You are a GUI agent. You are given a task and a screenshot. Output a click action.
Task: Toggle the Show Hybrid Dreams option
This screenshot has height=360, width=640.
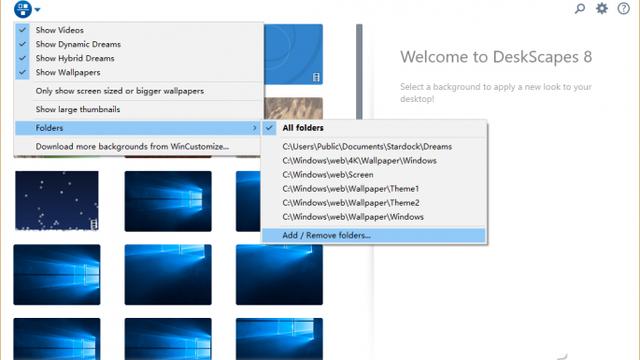tap(138, 58)
